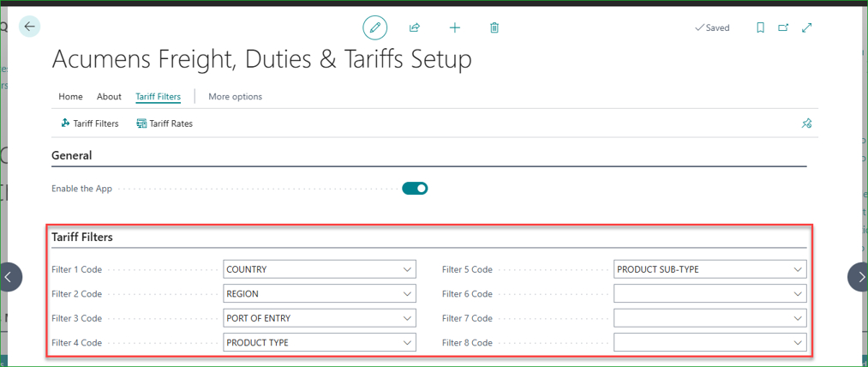Click the bookmark icon
The width and height of the screenshot is (868, 367).
pos(761,27)
